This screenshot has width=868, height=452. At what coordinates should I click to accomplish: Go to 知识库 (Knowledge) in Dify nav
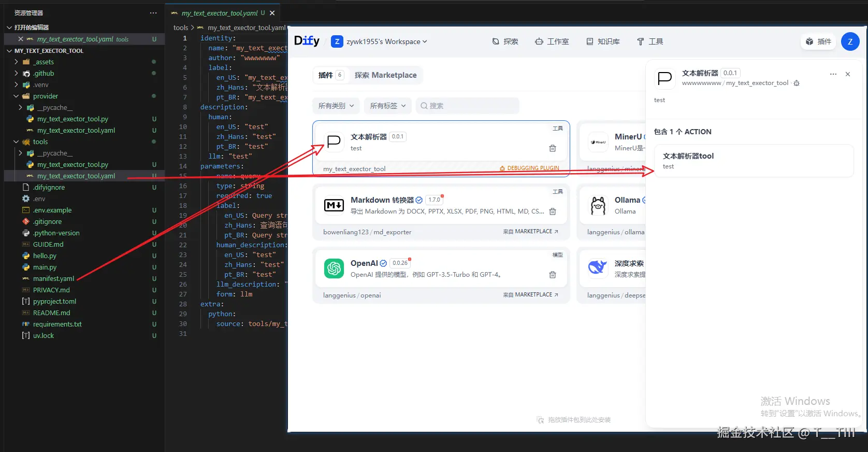[x=603, y=41]
